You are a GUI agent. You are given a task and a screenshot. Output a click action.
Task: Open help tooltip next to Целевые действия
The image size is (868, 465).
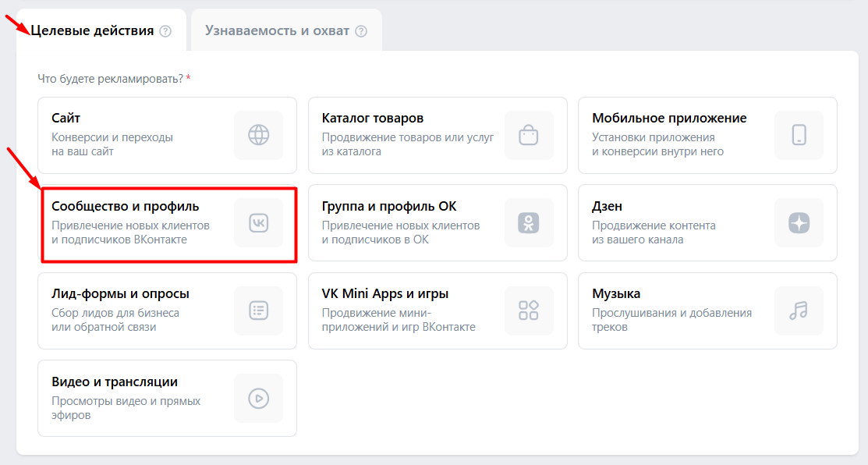click(165, 31)
